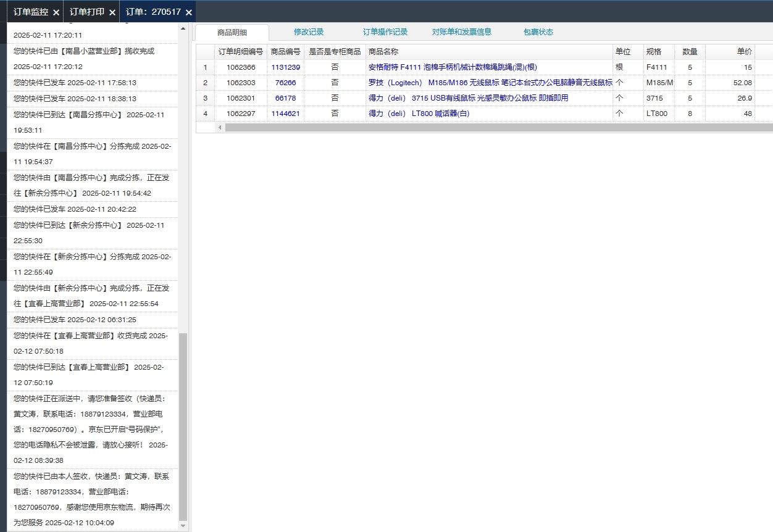Image resolution: width=773 pixels, height=532 pixels.
Task: Open the 得力 3715 USB有线鼠标 product link
Action: click(468, 98)
